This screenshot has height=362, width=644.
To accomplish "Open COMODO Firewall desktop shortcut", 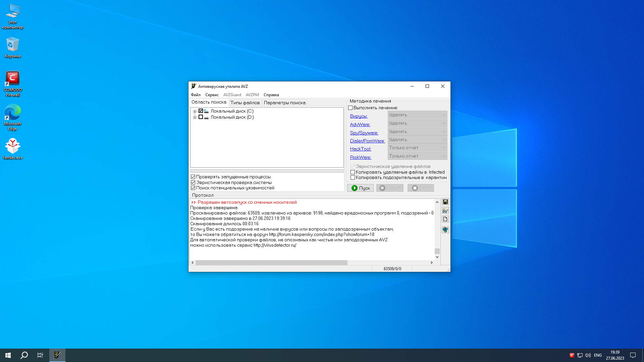I will click(12, 83).
